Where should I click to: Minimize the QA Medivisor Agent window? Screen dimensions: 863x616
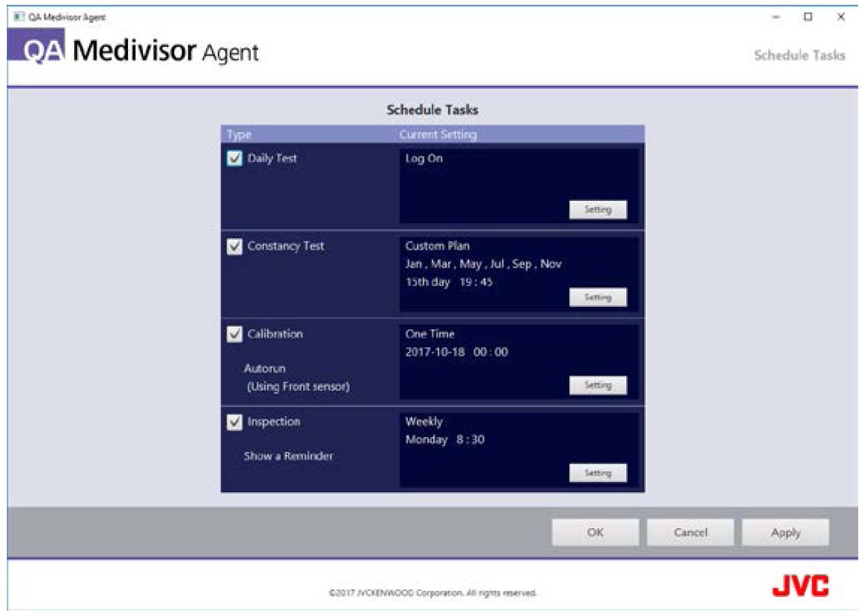point(778,16)
